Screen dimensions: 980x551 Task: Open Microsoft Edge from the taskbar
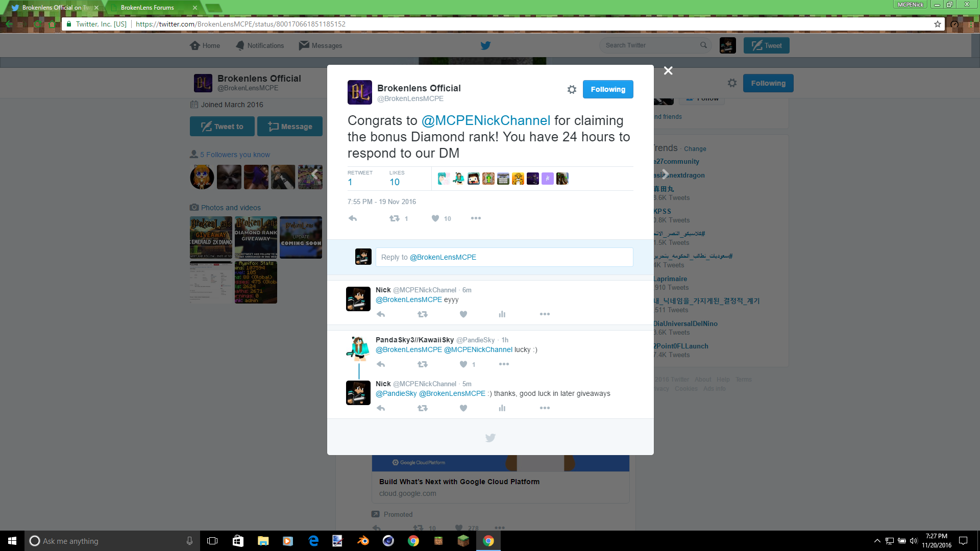tap(313, 541)
